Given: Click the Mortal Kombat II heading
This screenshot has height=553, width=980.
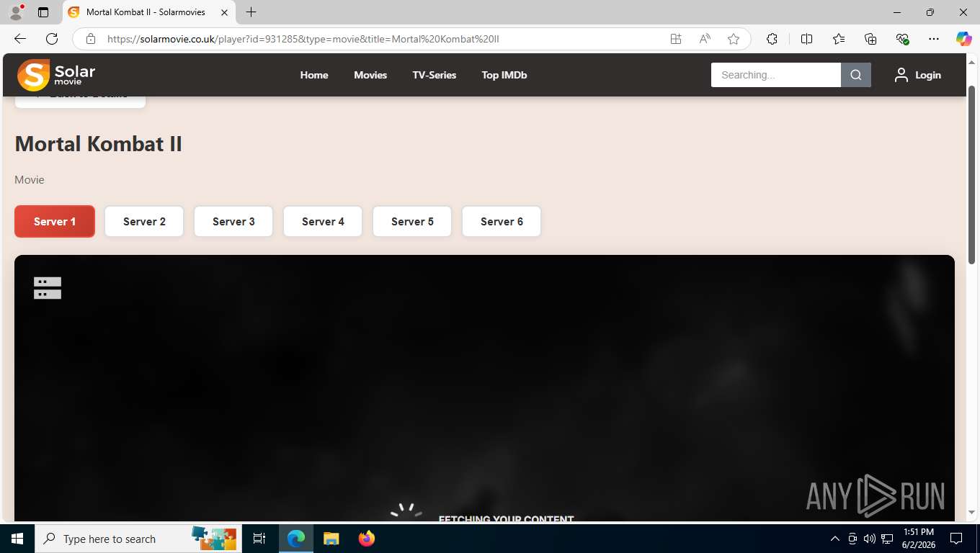Looking at the screenshot, I should tap(98, 144).
